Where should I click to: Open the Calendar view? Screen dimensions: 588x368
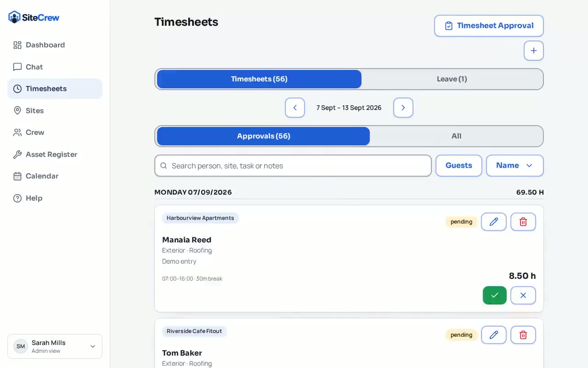pos(55,176)
